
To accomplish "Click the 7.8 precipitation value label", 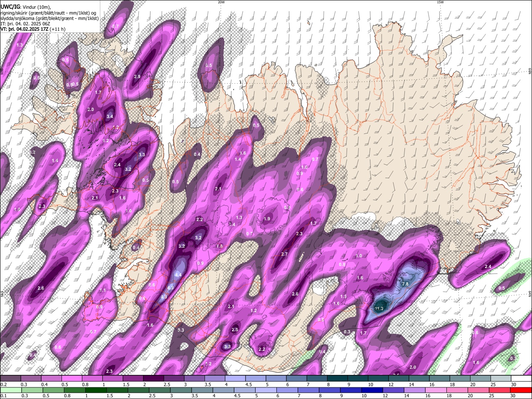I will tap(406, 284).
